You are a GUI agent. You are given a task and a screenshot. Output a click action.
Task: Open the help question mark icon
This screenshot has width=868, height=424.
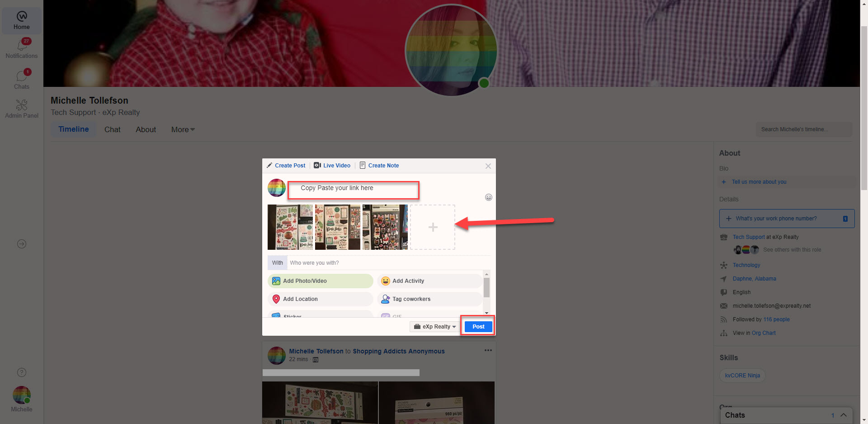click(x=22, y=372)
